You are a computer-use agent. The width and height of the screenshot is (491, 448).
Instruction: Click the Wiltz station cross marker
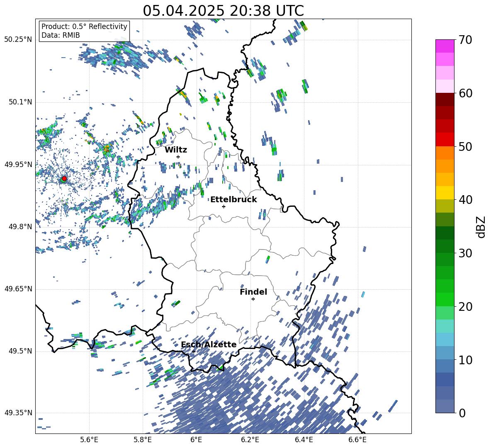pyautogui.click(x=178, y=157)
